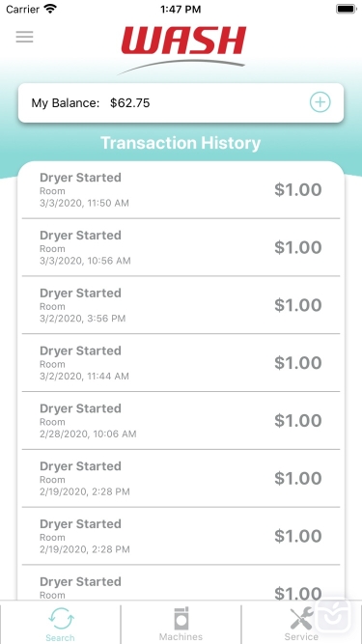This screenshot has width=362, height=644.
Task: Tap the Search refresh arrows icon
Action: click(x=61, y=619)
